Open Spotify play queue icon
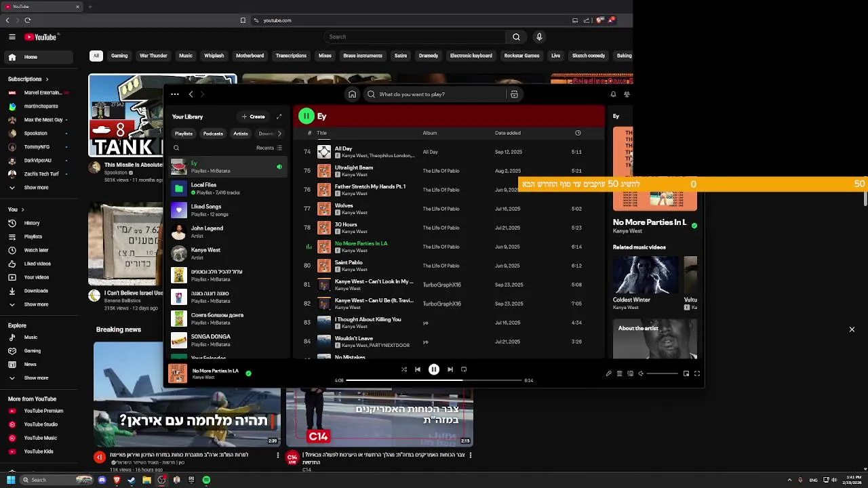The height and width of the screenshot is (488, 868). [619, 373]
